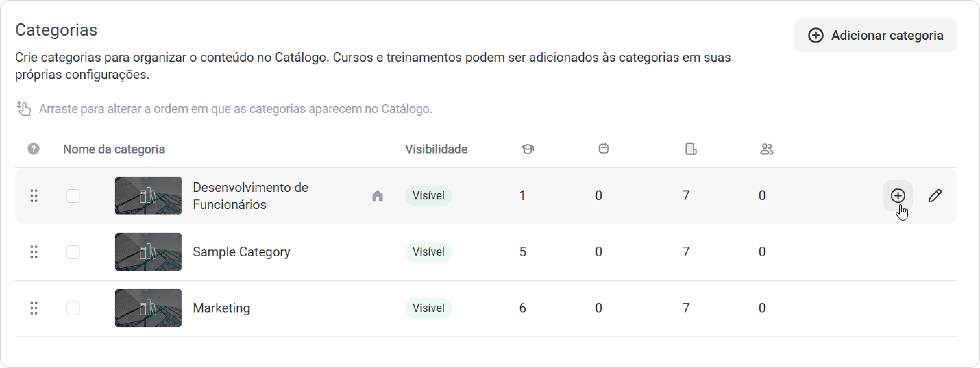980x368 pixels.
Task: Click the Marketing category thumbnail image
Action: tap(148, 308)
